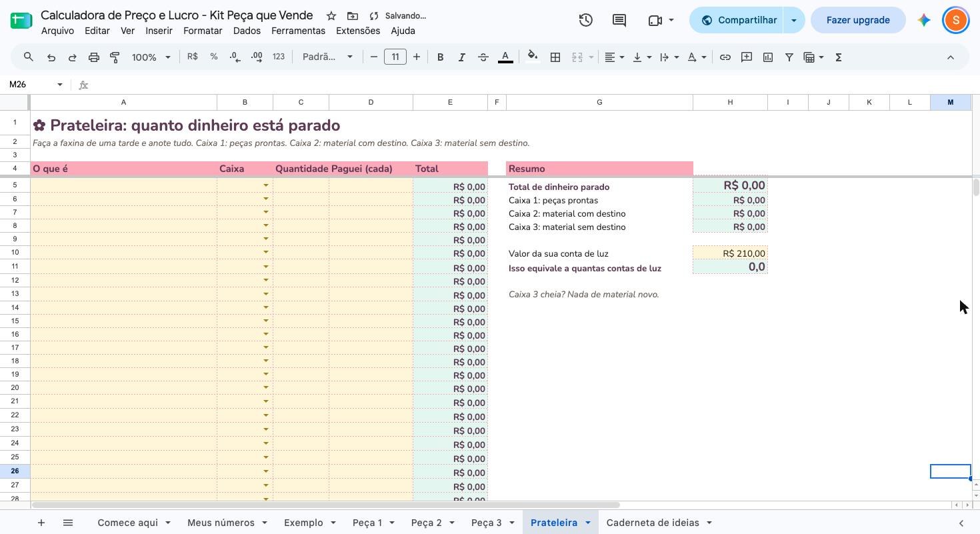Open the fill color bucket

(x=532, y=57)
